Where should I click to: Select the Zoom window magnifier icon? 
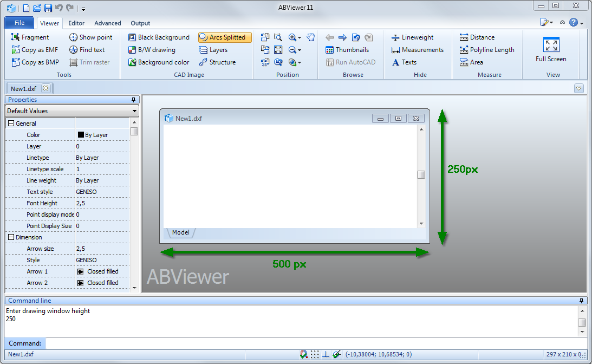[x=278, y=37]
